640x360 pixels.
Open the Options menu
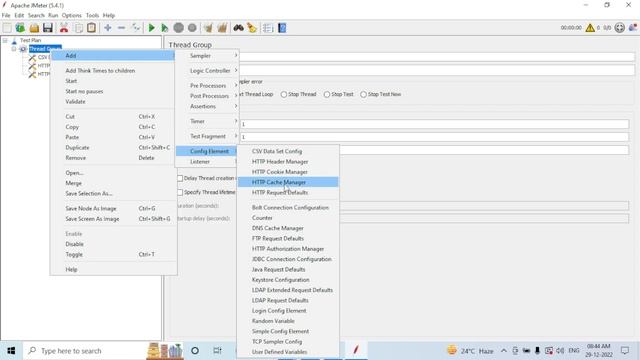pyautogui.click(x=72, y=15)
